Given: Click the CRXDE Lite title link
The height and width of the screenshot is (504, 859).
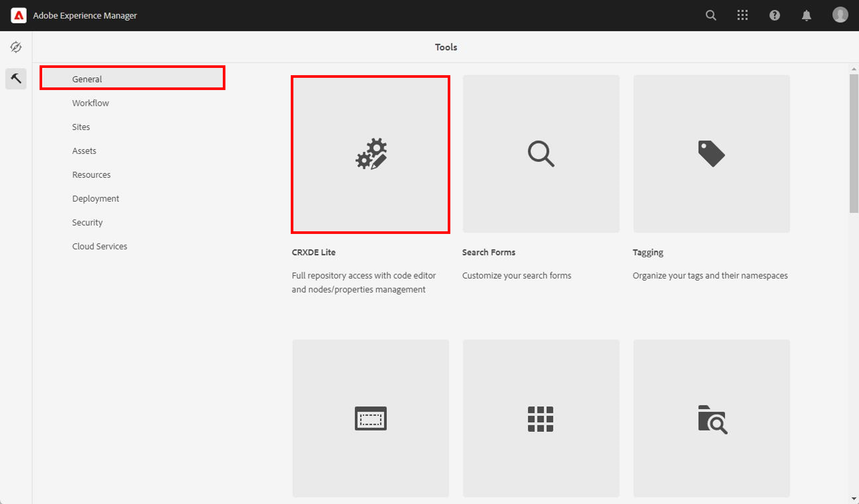Looking at the screenshot, I should click(x=313, y=252).
